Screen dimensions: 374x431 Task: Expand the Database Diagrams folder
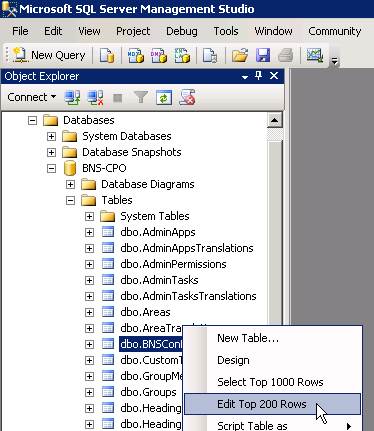pyautogui.click(x=70, y=184)
